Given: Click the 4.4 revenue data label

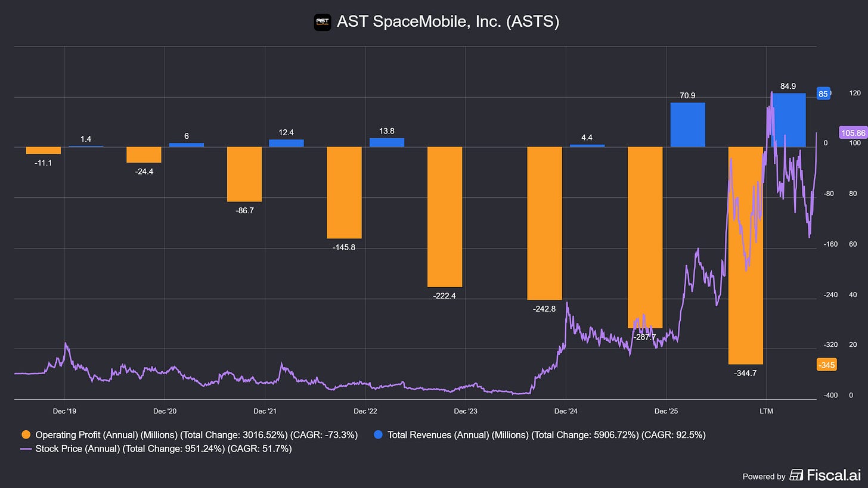Looking at the screenshot, I should 587,137.
